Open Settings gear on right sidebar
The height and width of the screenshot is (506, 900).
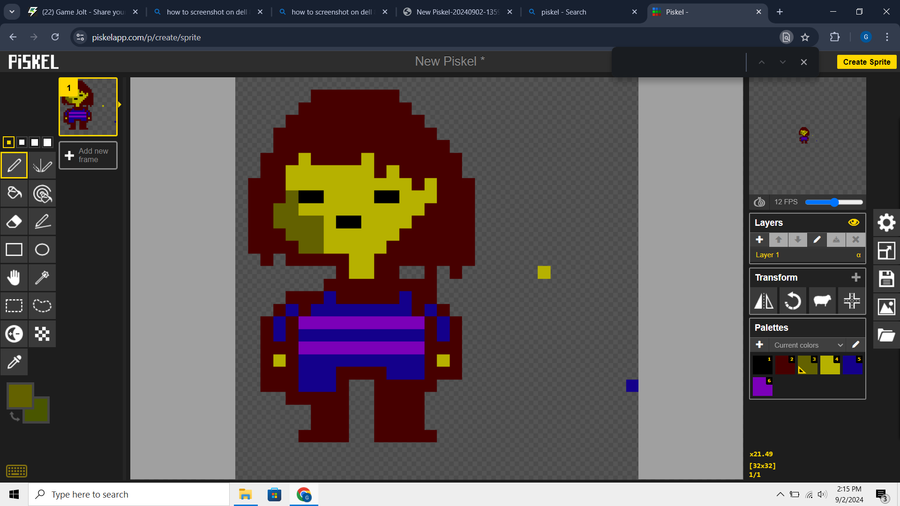[886, 223]
